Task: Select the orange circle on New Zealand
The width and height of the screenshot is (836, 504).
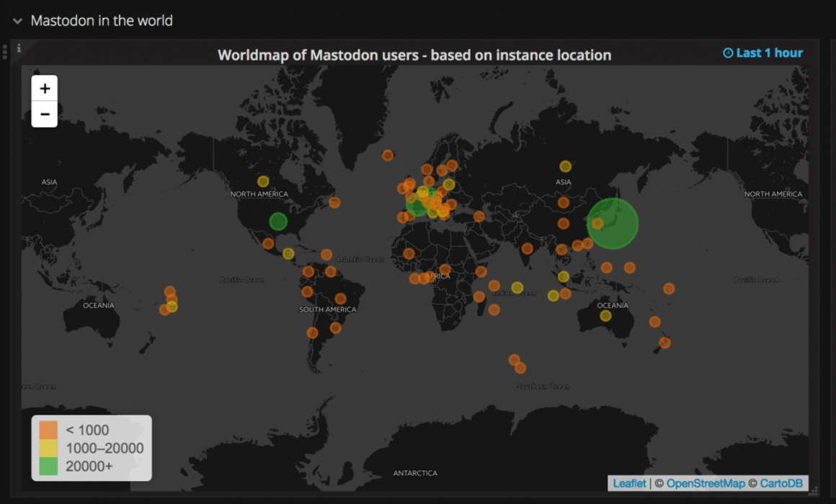Action: click(x=664, y=343)
